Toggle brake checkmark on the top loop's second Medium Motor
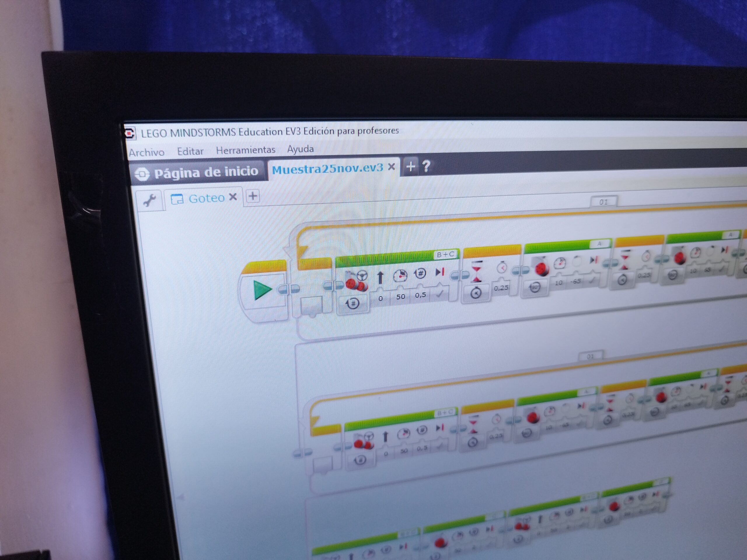Viewport: 747px width, 560px height. (x=722, y=269)
